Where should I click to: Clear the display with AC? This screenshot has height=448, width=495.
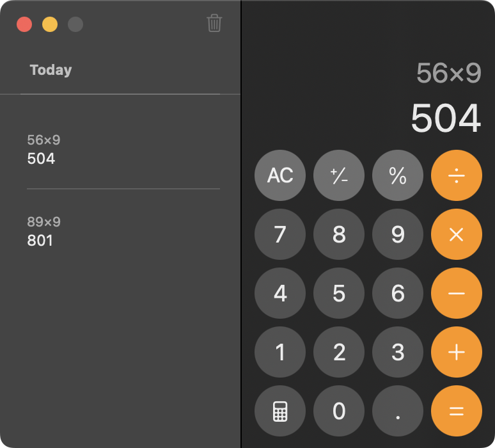(280, 175)
